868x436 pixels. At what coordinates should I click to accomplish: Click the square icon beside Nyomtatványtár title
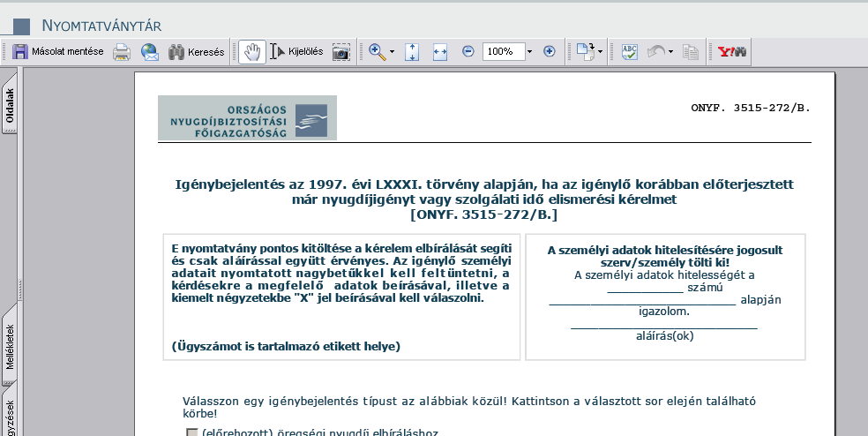[21, 26]
